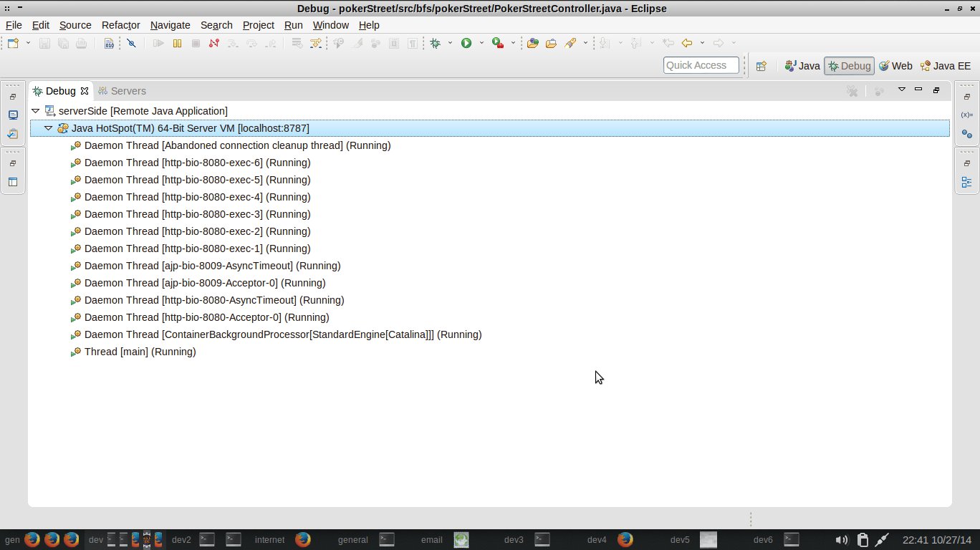This screenshot has width=980, height=550.
Task: Open the Help menu
Action: click(369, 25)
